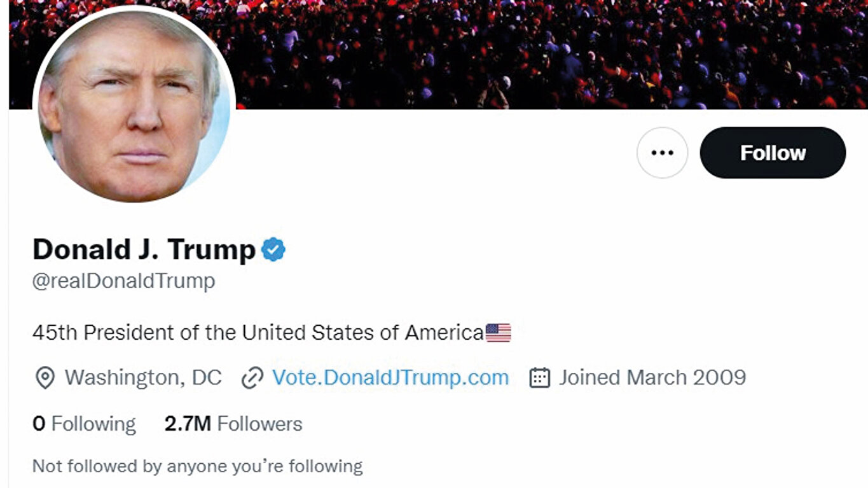Click the blue verified checkmark badge
This screenshot has height=488, width=868.
[273, 249]
